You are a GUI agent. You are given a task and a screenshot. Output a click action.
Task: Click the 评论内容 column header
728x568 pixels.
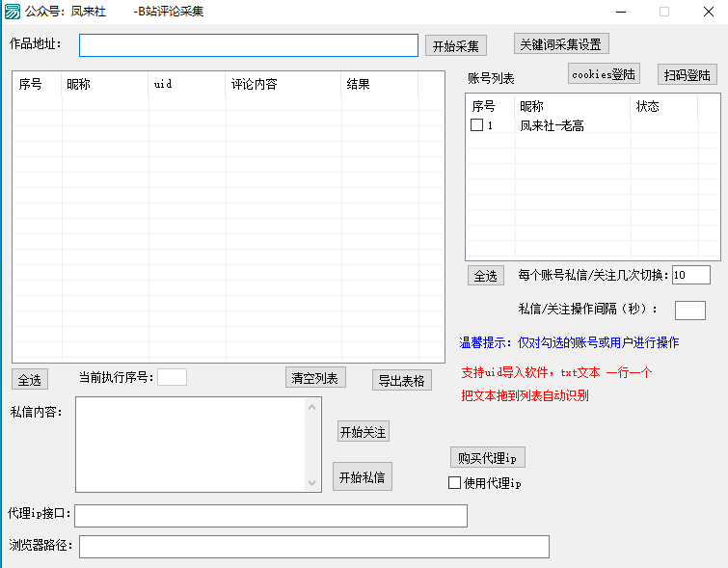point(283,84)
